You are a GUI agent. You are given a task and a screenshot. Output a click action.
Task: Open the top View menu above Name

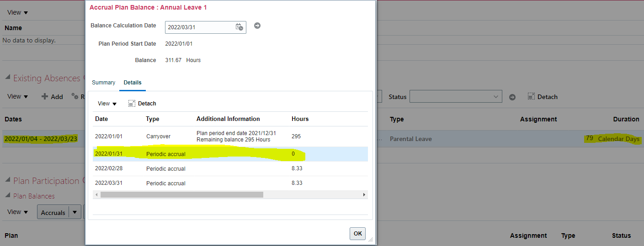pos(17,12)
